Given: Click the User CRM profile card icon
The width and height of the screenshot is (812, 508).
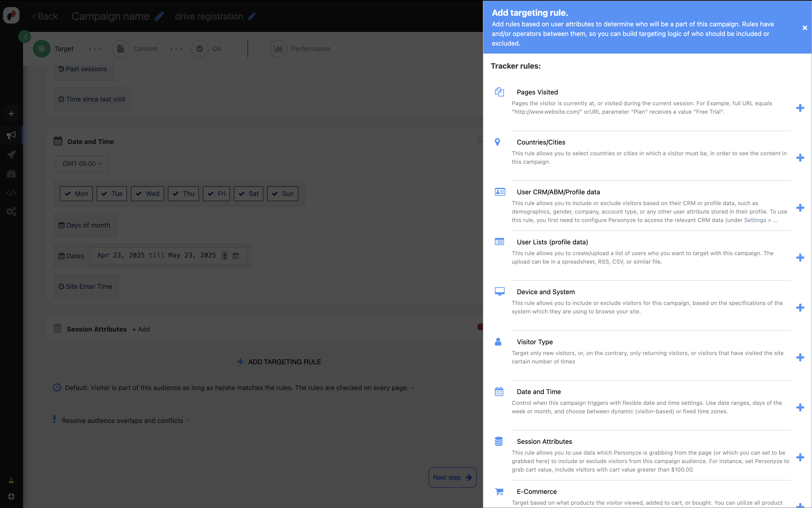Looking at the screenshot, I should [500, 192].
